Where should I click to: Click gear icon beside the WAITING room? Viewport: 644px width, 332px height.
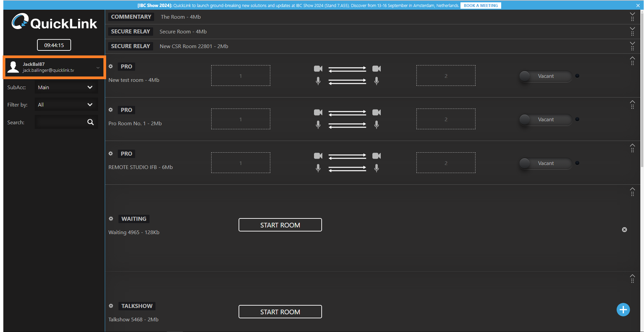click(x=111, y=219)
